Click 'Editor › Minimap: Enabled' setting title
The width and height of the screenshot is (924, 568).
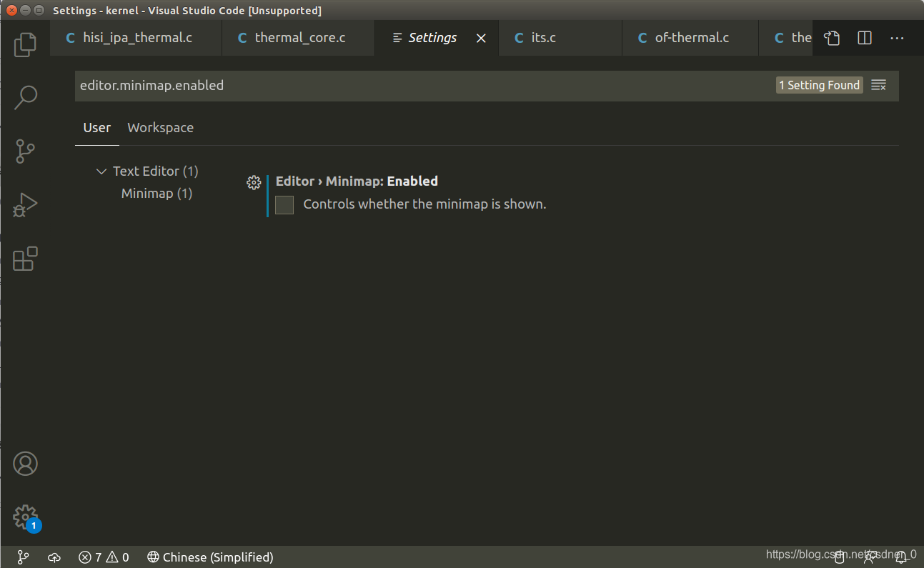pos(357,181)
